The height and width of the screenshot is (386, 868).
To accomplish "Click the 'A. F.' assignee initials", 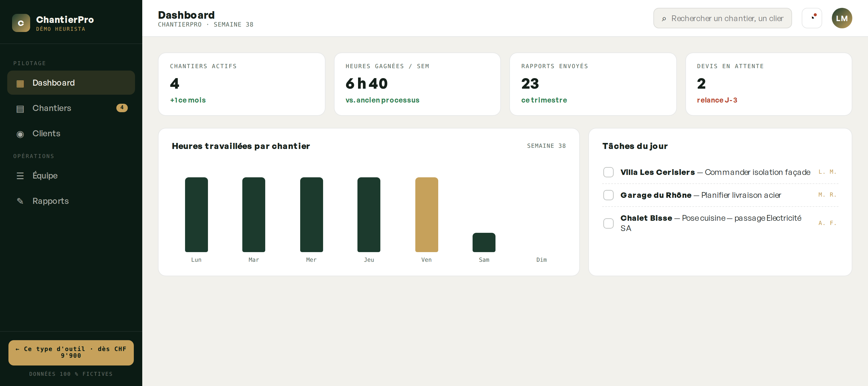I will click(x=828, y=223).
